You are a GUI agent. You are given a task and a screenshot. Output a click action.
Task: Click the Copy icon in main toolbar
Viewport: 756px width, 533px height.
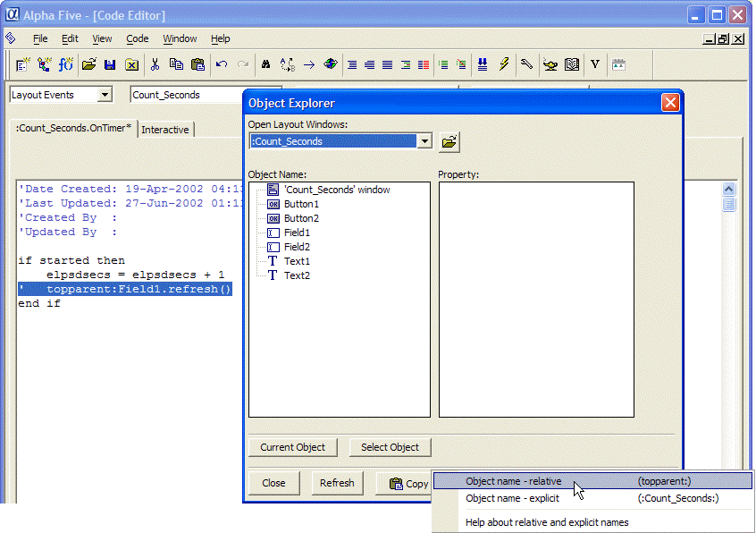click(x=176, y=64)
